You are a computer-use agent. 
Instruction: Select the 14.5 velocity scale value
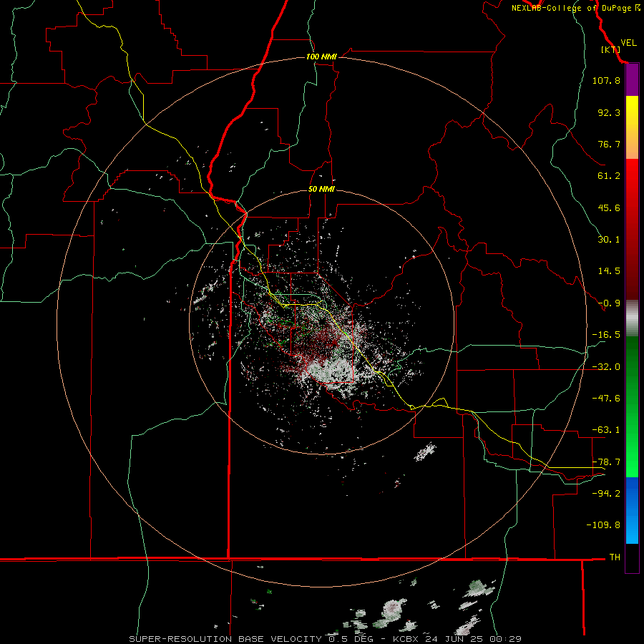pos(609,271)
